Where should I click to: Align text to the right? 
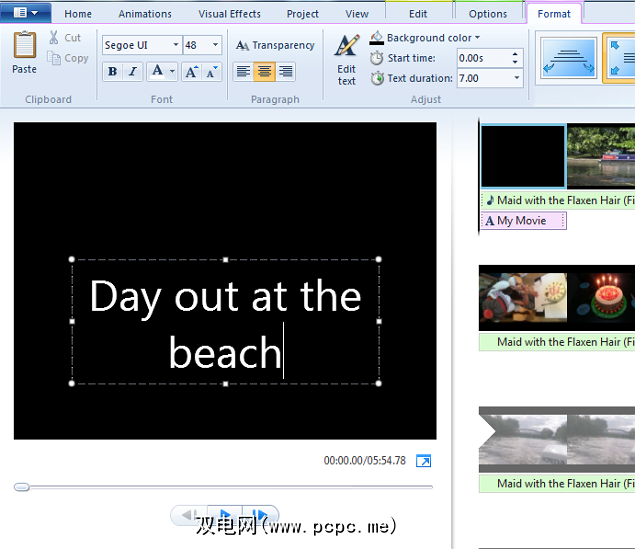(286, 72)
